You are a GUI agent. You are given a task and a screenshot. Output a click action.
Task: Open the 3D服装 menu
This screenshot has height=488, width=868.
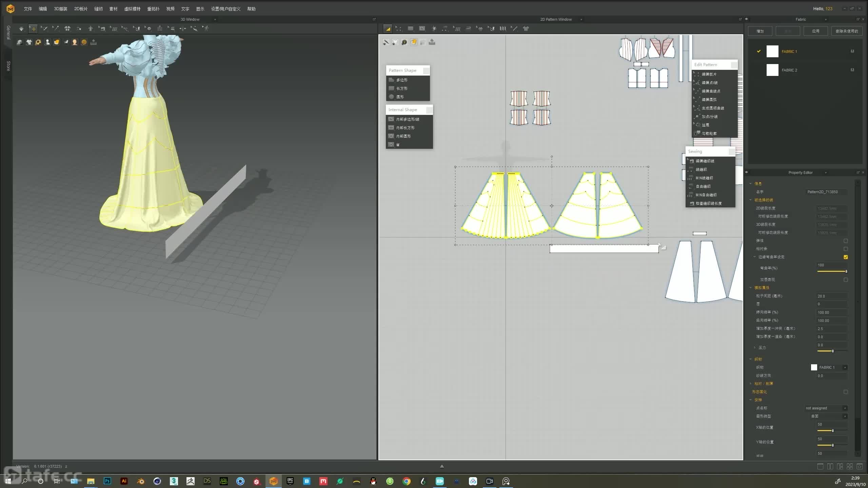[x=60, y=9]
